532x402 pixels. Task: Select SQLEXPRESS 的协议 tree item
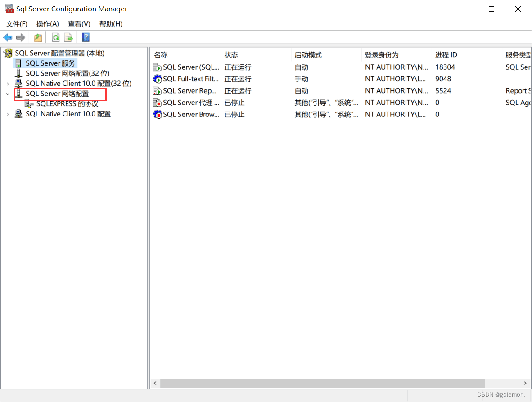coord(67,104)
